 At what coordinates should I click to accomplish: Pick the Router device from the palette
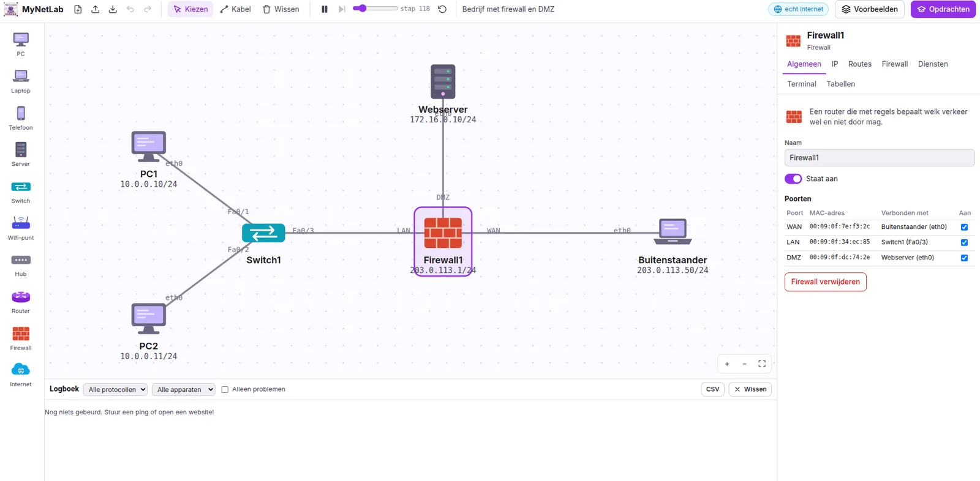[21, 302]
